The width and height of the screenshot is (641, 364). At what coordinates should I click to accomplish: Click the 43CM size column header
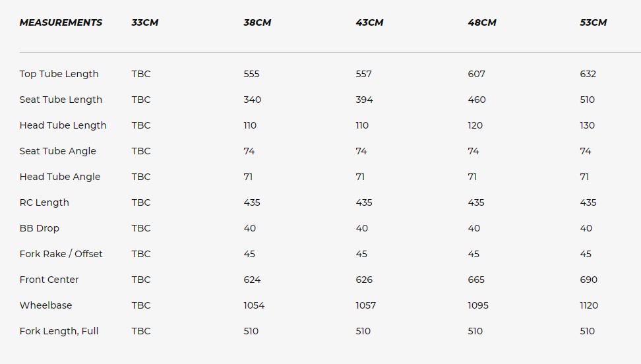[369, 22]
